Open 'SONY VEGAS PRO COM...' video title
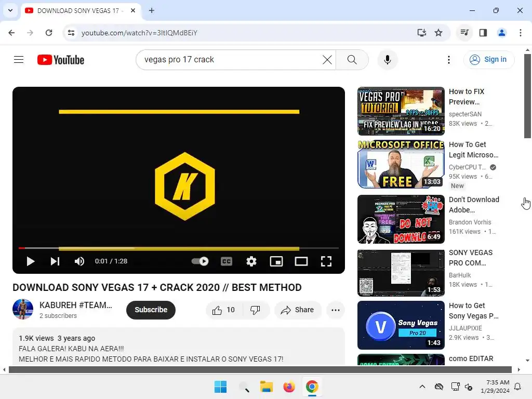This screenshot has height=399, width=532. tap(471, 258)
